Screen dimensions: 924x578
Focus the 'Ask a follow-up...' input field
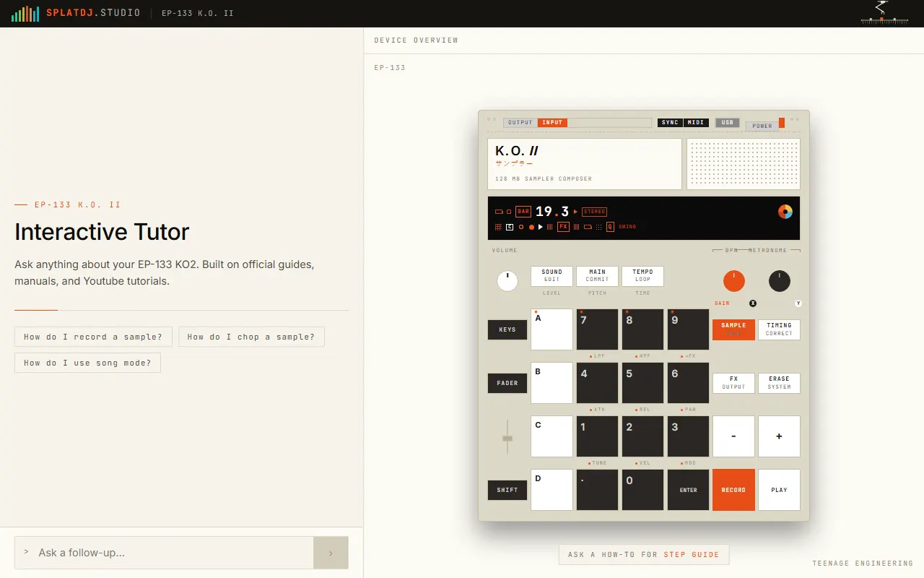pyautogui.click(x=164, y=553)
